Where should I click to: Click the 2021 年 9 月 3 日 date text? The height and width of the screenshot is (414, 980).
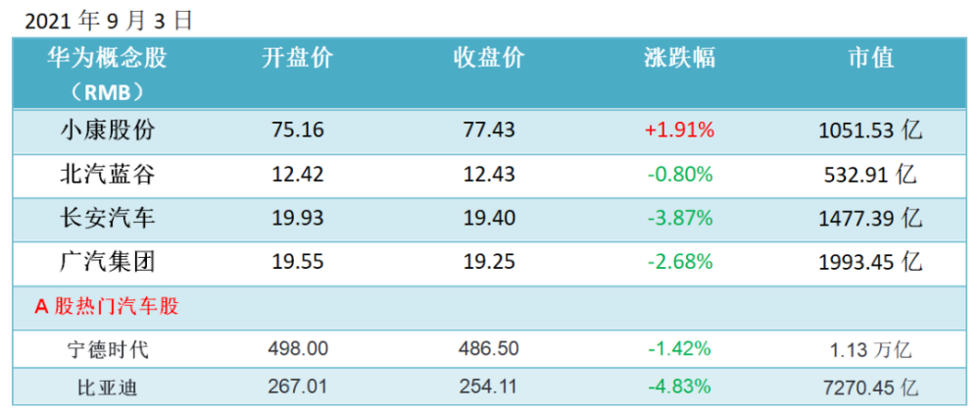point(108,22)
